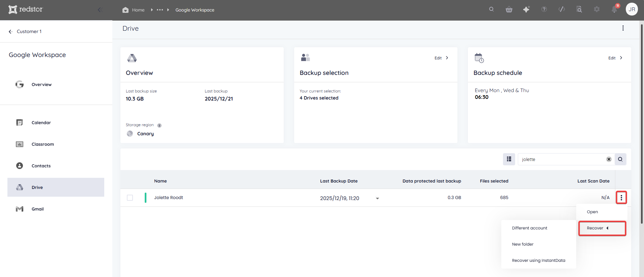Sort by Files selected column
This screenshot has width=644, height=277.
(494, 181)
